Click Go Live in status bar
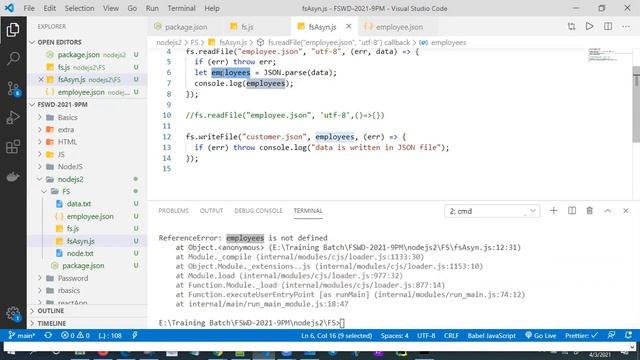640x360 pixels. [x=540, y=336]
